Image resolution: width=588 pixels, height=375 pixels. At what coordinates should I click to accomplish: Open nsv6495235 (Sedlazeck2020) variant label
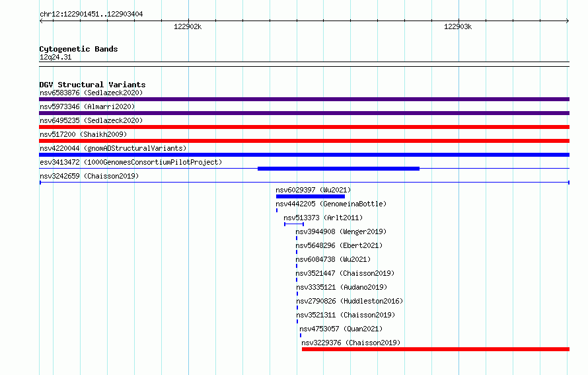point(91,120)
